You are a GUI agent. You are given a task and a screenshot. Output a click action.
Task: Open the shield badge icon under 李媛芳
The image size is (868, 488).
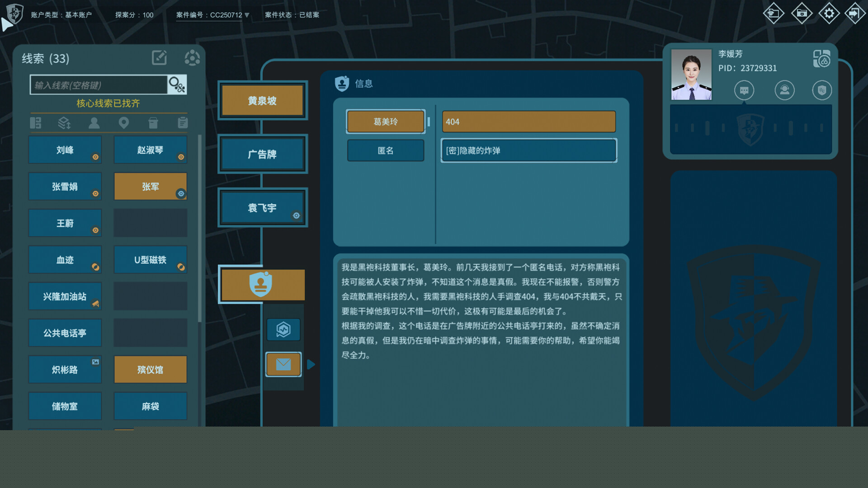822,90
